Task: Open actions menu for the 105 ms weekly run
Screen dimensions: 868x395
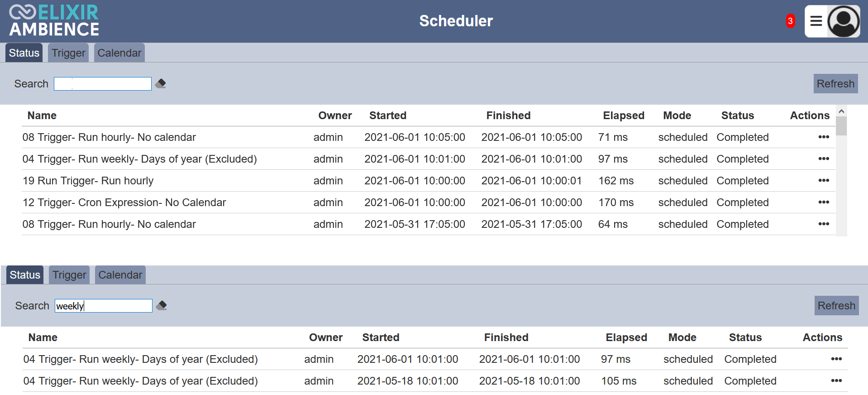Action: [x=836, y=381]
